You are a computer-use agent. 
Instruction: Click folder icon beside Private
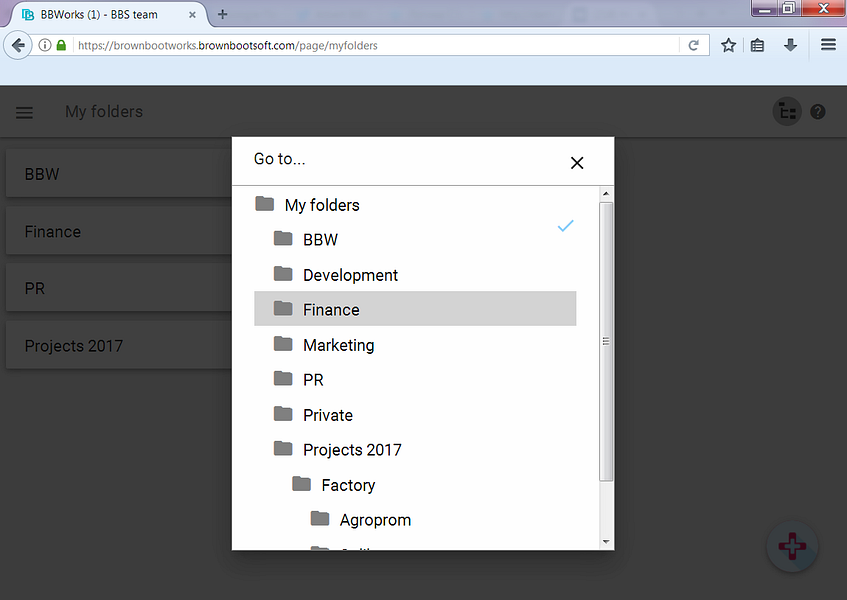[283, 414]
